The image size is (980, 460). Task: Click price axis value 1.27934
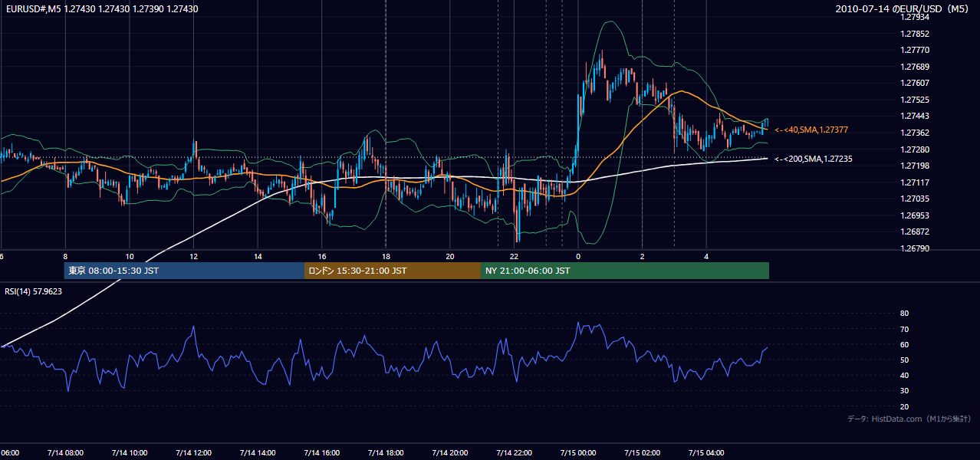pyautogui.click(x=916, y=17)
